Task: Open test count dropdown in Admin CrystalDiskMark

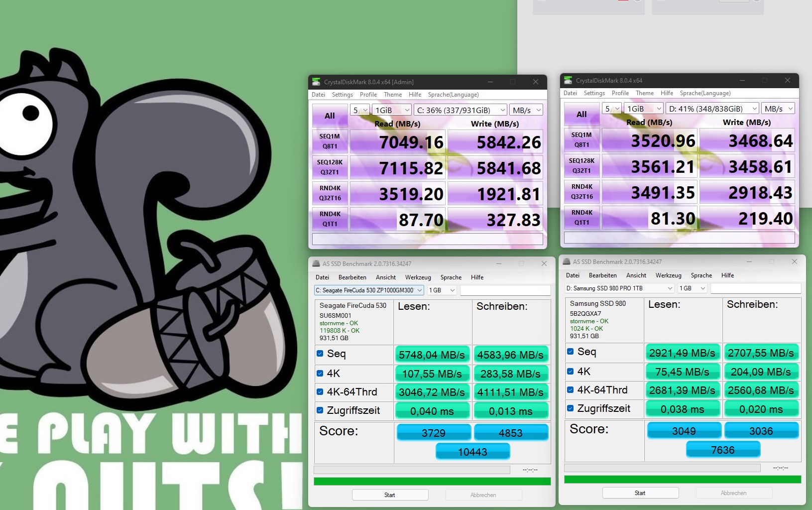Action: click(360, 110)
